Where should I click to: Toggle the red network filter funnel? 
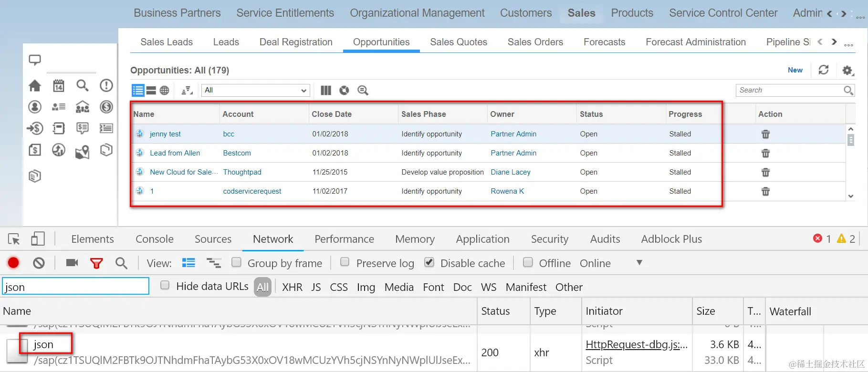pyautogui.click(x=96, y=263)
